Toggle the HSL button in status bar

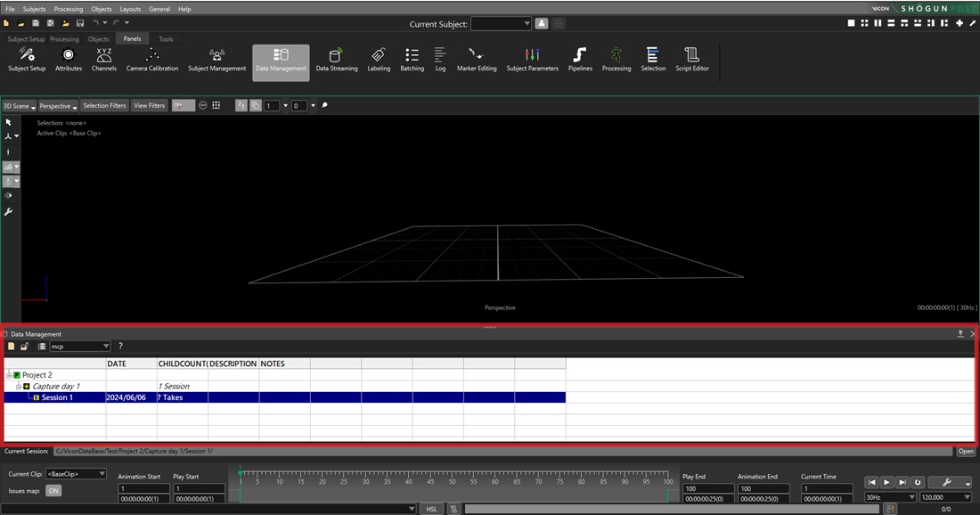[431, 509]
